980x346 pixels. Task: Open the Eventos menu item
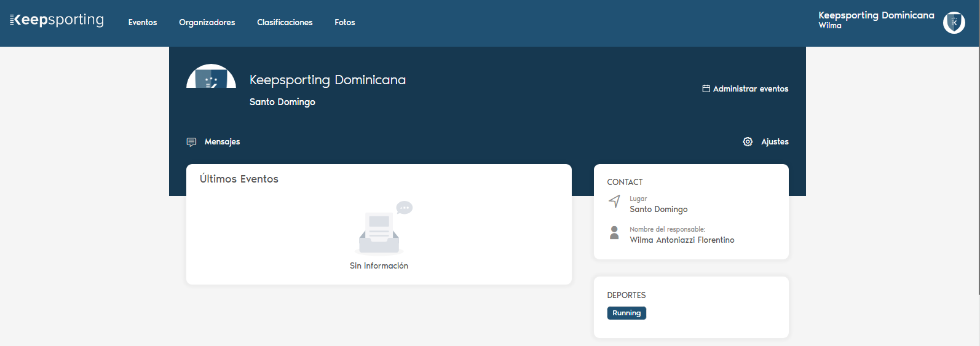(143, 23)
